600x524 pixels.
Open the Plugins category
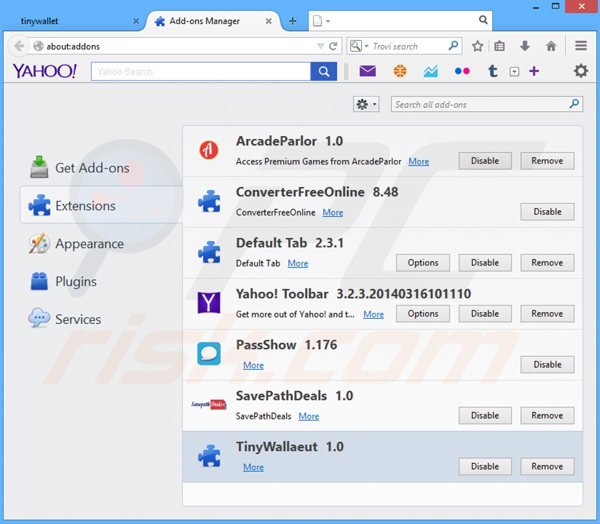coord(63,281)
